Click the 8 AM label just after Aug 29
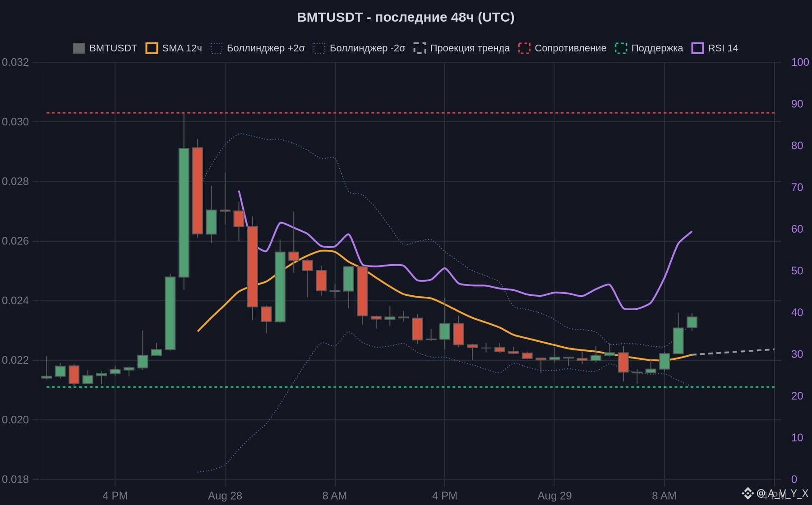 [x=664, y=496]
